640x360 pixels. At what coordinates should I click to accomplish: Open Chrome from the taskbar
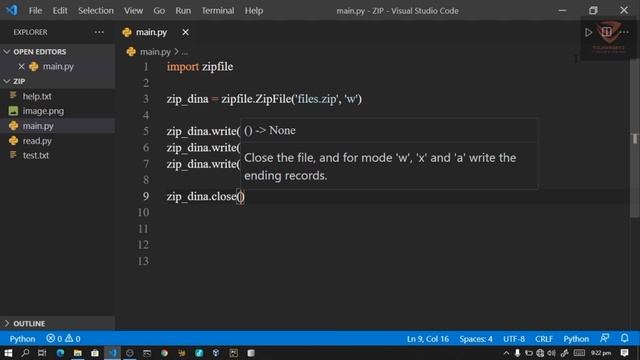coord(164,353)
